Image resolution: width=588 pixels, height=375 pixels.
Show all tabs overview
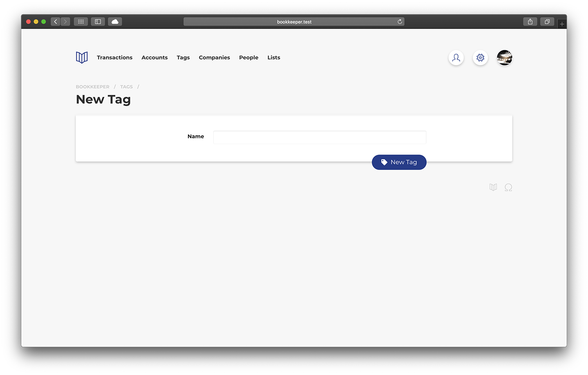547,22
